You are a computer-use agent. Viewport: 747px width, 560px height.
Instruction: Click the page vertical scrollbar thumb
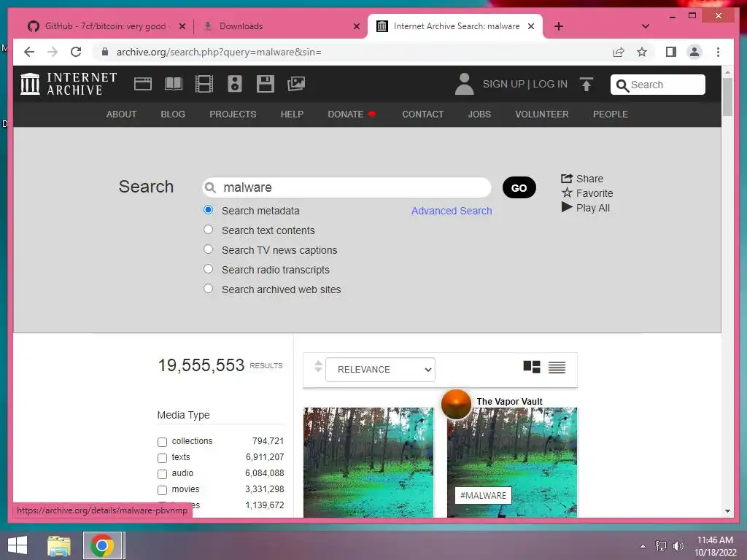(x=727, y=97)
